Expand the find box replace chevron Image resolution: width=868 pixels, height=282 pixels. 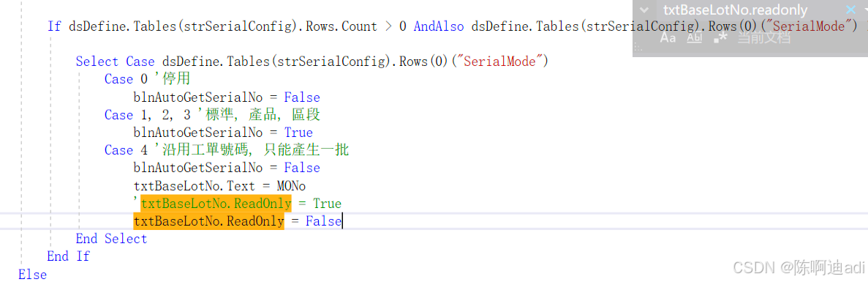644,10
